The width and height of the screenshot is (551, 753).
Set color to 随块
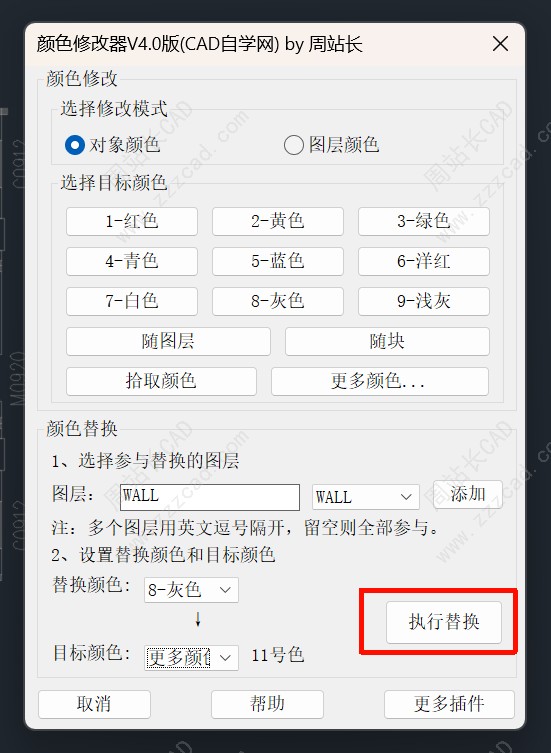pyautogui.click(x=387, y=341)
